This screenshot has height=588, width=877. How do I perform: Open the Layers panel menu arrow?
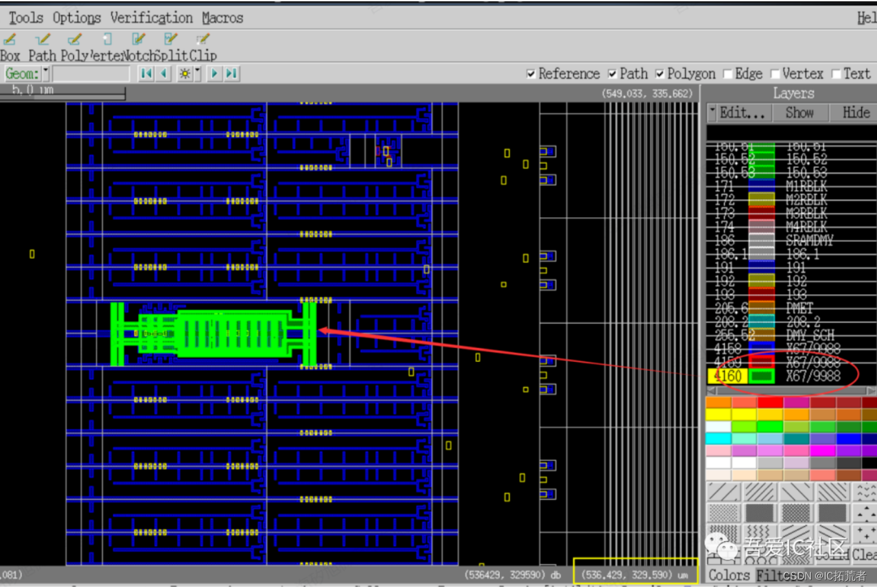(712, 113)
